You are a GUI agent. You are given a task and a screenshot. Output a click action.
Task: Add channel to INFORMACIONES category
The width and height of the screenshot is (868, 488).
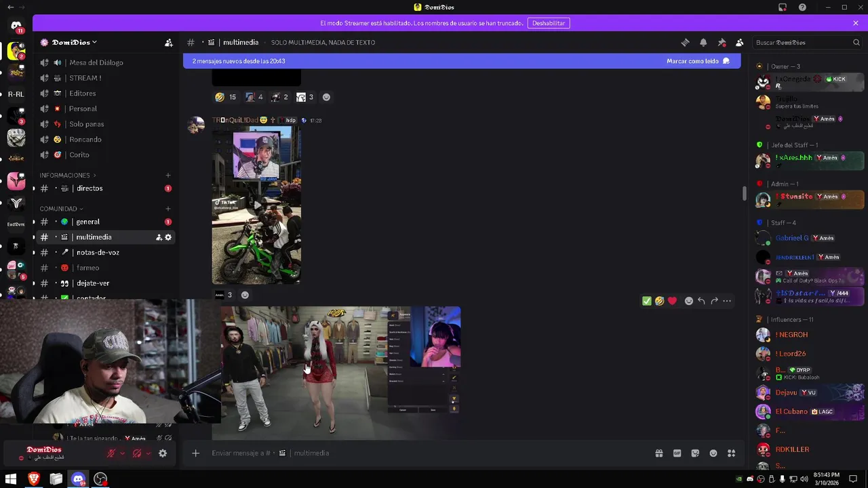[168, 175]
